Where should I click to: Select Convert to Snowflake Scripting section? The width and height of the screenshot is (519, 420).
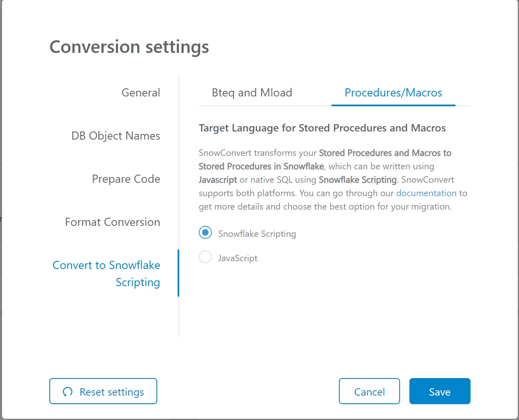click(x=107, y=273)
